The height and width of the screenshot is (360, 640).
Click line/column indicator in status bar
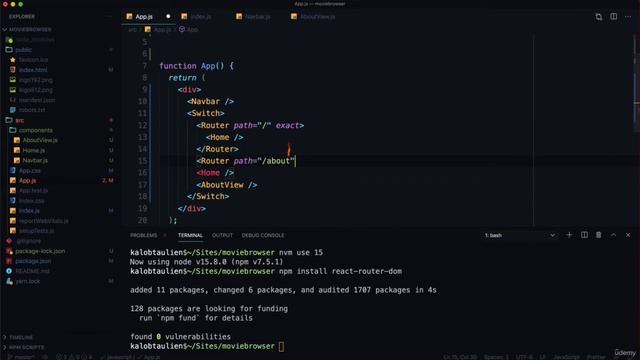tap(460, 357)
